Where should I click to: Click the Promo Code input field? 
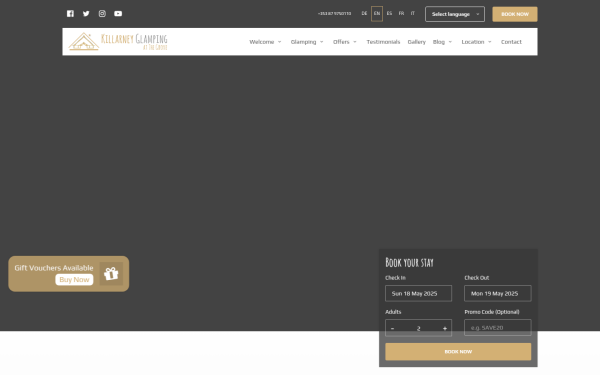497,328
